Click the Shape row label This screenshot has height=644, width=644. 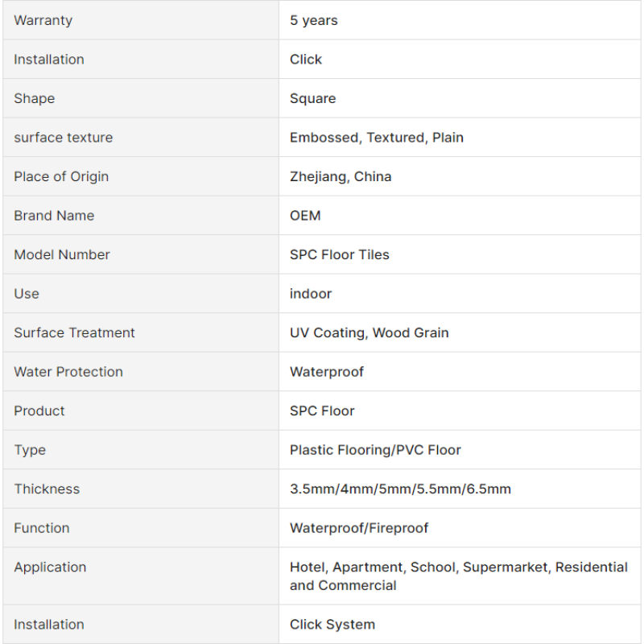[34, 98]
